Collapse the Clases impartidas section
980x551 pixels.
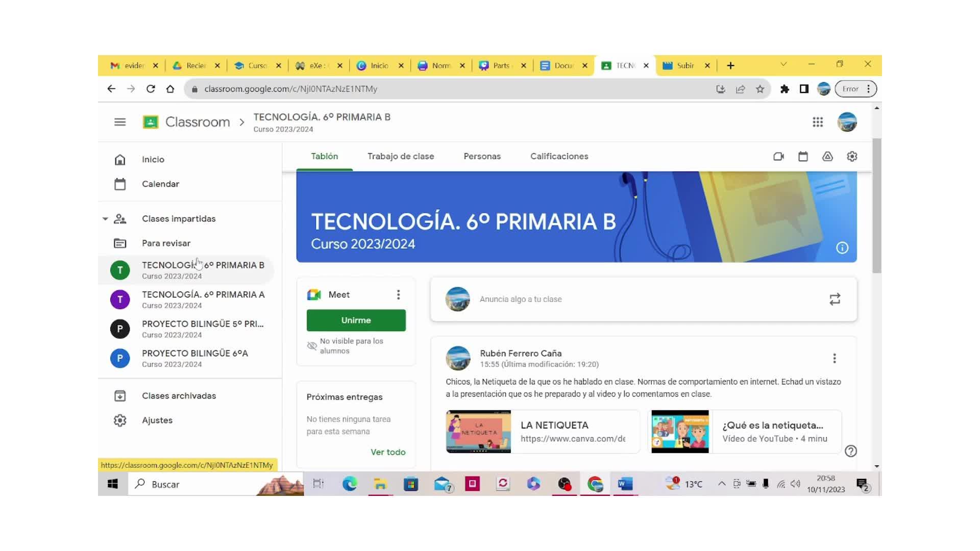(x=105, y=219)
